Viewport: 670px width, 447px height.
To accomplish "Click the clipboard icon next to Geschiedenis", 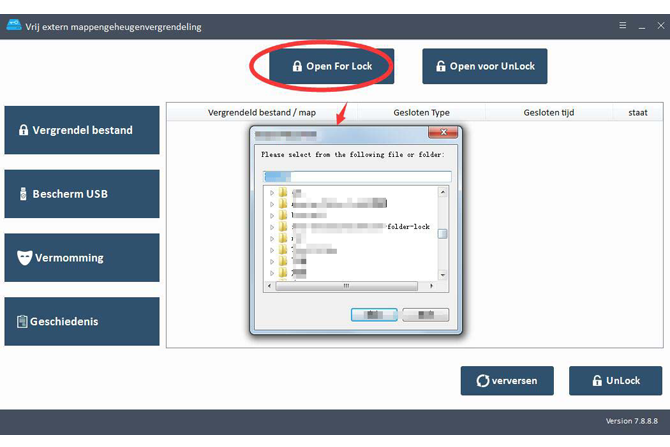I will (21, 322).
